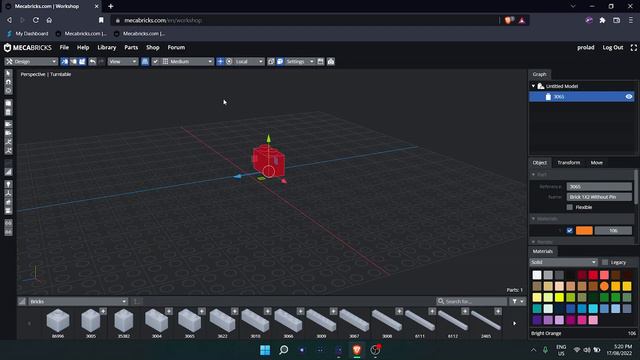Viewport: 640px width, 360px height.
Task: Open the Medium grid size dropdown
Action: point(187,62)
